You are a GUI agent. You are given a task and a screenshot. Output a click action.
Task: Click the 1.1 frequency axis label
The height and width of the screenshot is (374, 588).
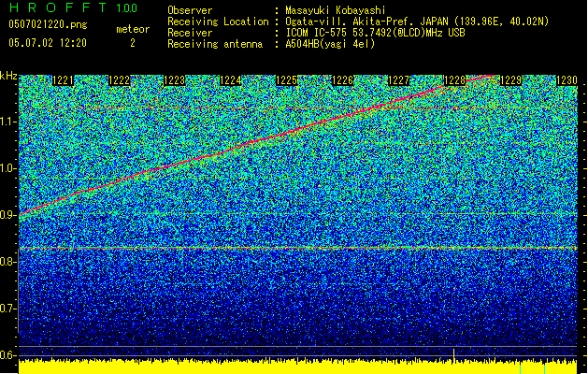pyautogui.click(x=8, y=122)
